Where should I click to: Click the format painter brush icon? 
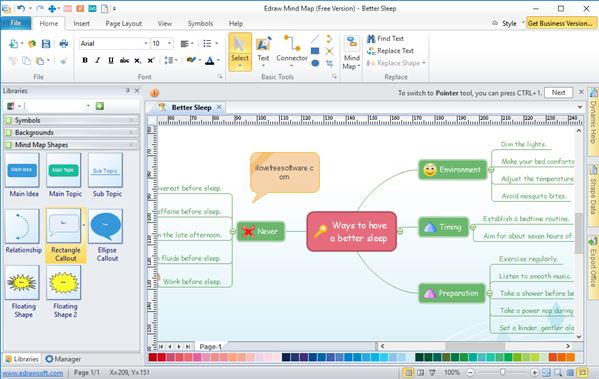pos(63,60)
